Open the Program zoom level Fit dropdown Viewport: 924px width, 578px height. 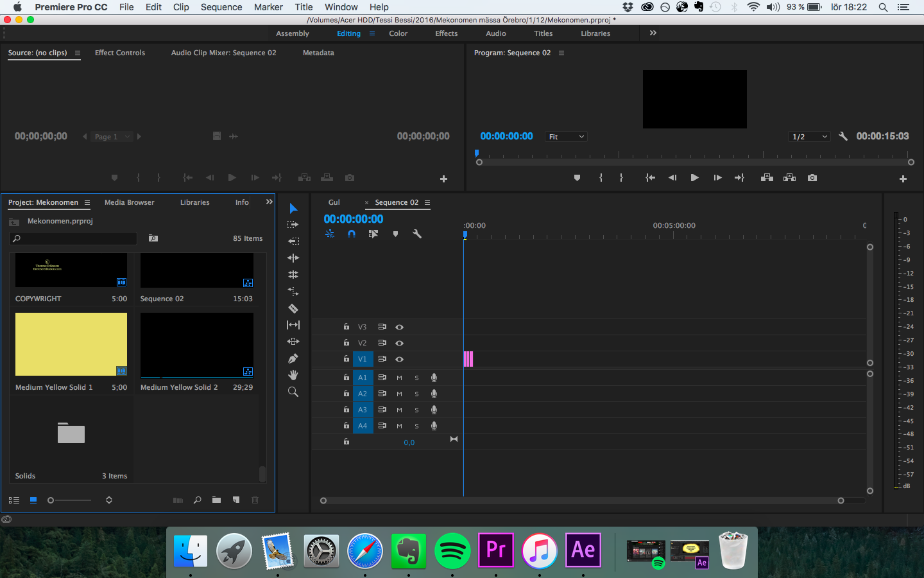566,137
